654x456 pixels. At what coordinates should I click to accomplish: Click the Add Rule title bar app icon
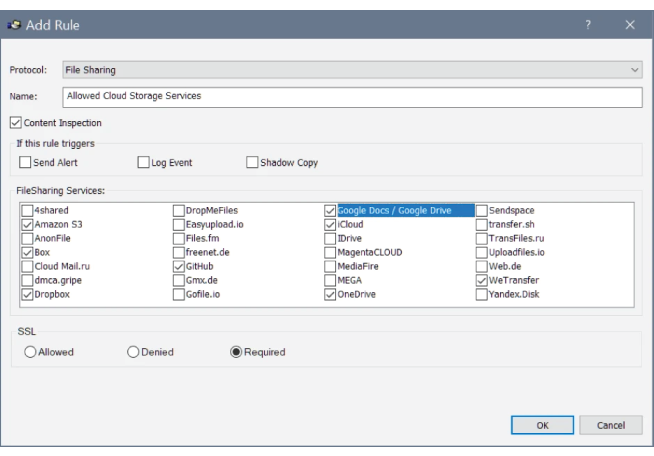[14, 25]
